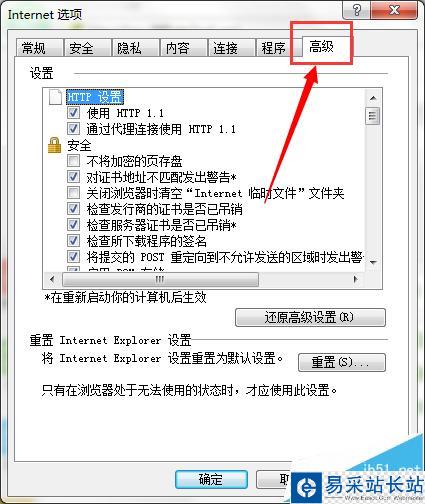Click the help question mark icon
The height and width of the screenshot is (504, 425).
pos(356,10)
